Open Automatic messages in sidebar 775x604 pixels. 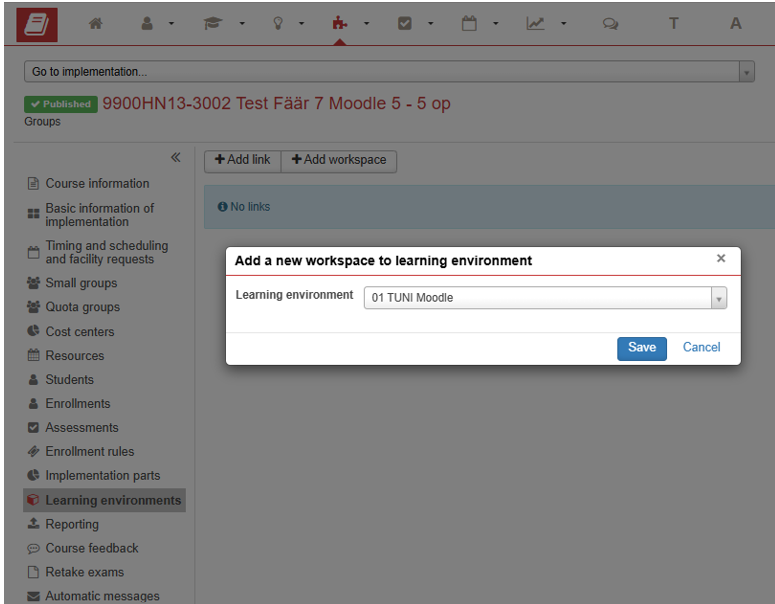pyautogui.click(x=102, y=596)
